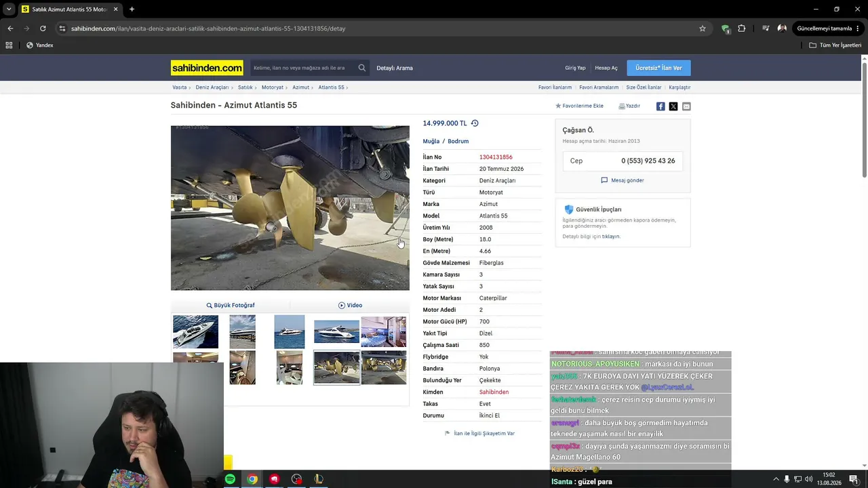The width and height of the screenshot is (868, 488).
Task: Click the sahibinden.com logo
Action: (207, 68)
